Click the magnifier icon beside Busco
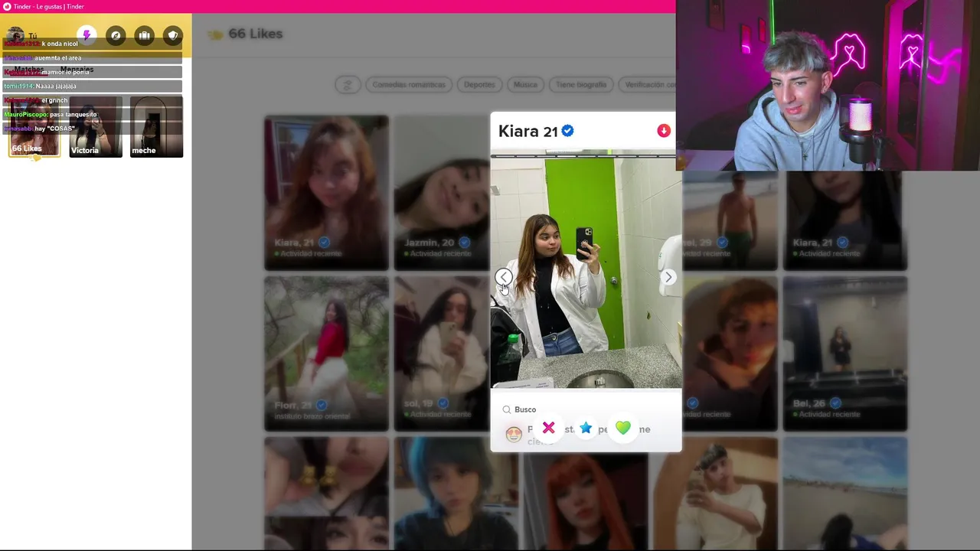 (x=506, y=409)
